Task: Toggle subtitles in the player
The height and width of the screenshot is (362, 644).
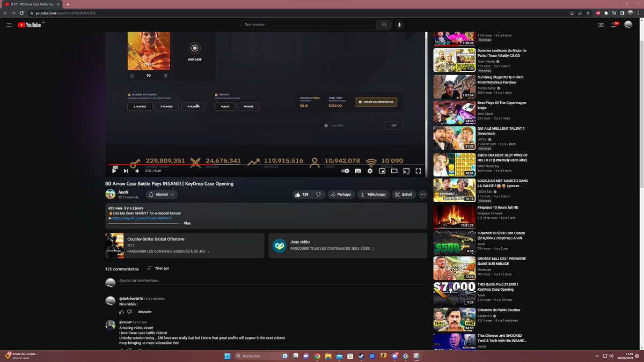Action: 357,171
